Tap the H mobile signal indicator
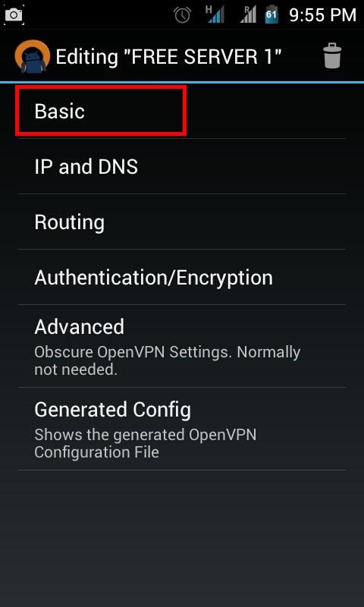Image resolution: width=364 pixels, height=607 pixels. coord(215,14)
